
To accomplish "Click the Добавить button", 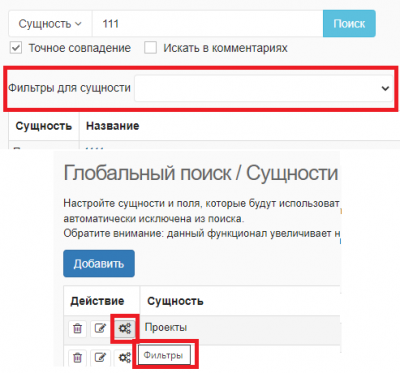I will [99, 264].
